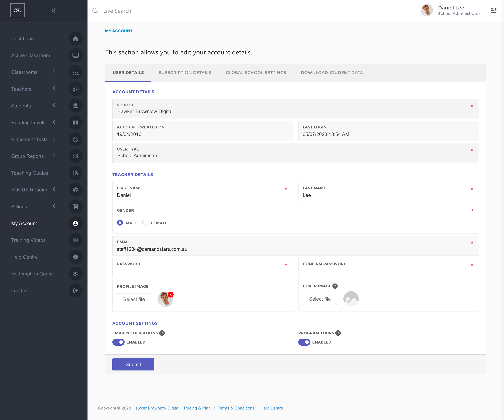Click Email Notifications help icon
This screenshot has width=504, height=420.
[162, 333]
